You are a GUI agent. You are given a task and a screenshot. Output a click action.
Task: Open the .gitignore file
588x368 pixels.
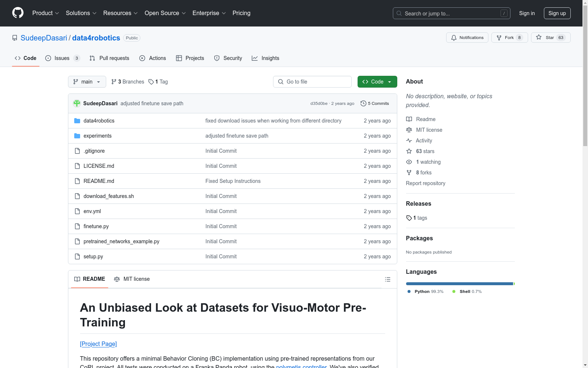(x=94, y=151)
